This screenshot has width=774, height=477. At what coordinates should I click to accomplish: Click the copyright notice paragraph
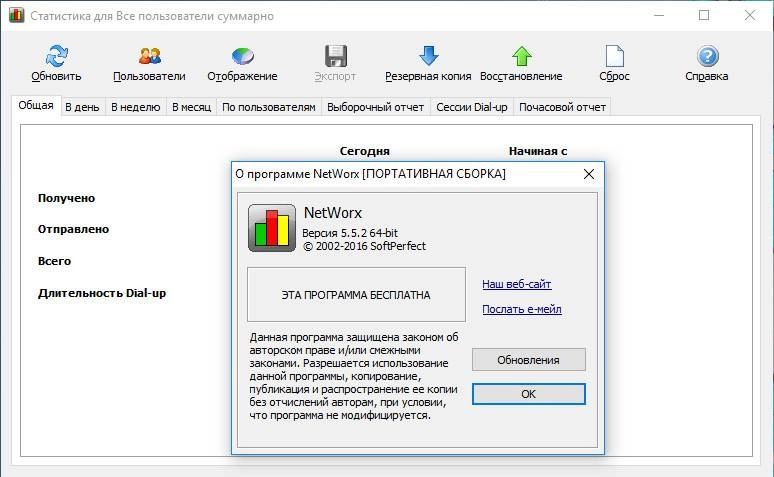pos(354,376)
